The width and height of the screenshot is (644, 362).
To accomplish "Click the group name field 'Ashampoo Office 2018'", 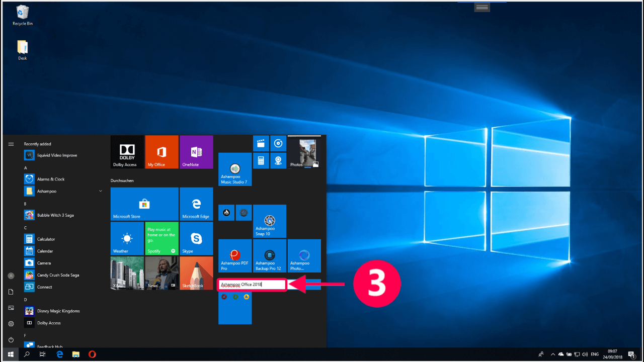I will coord(252,285).
